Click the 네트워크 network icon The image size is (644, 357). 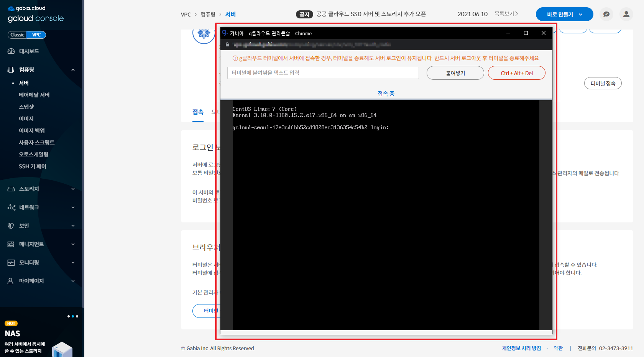pos(11,207)
